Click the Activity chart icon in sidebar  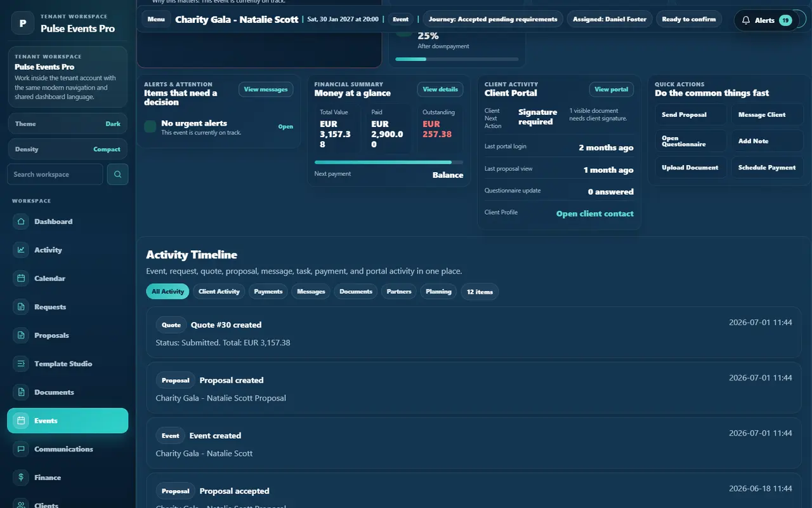tap(21, 250)
